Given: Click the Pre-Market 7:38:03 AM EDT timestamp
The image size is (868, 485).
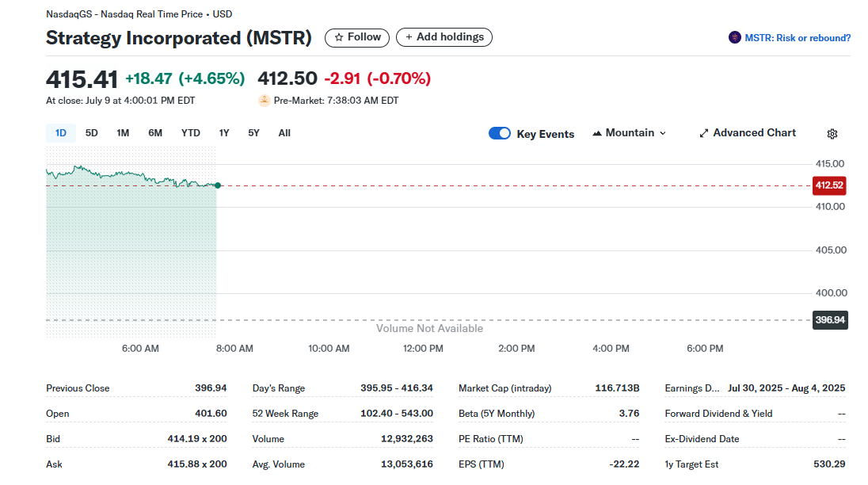Looking at the screenshot, I should 336,101.
